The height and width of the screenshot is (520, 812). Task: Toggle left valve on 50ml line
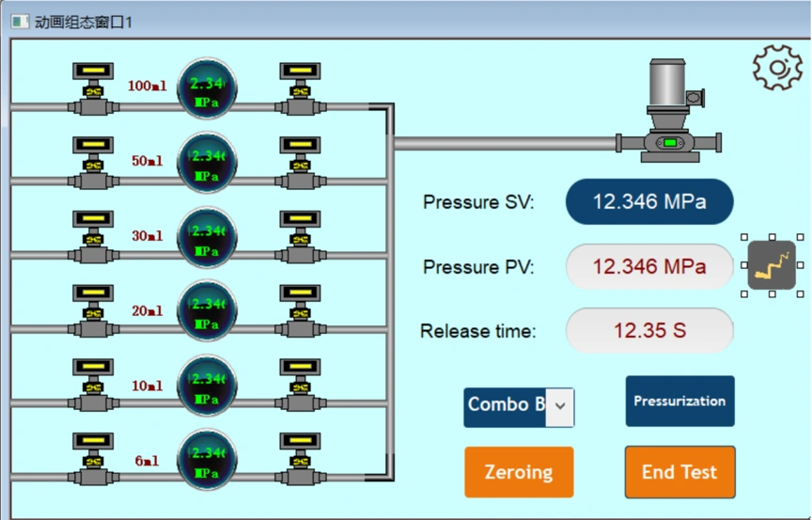tap(93, 164)
